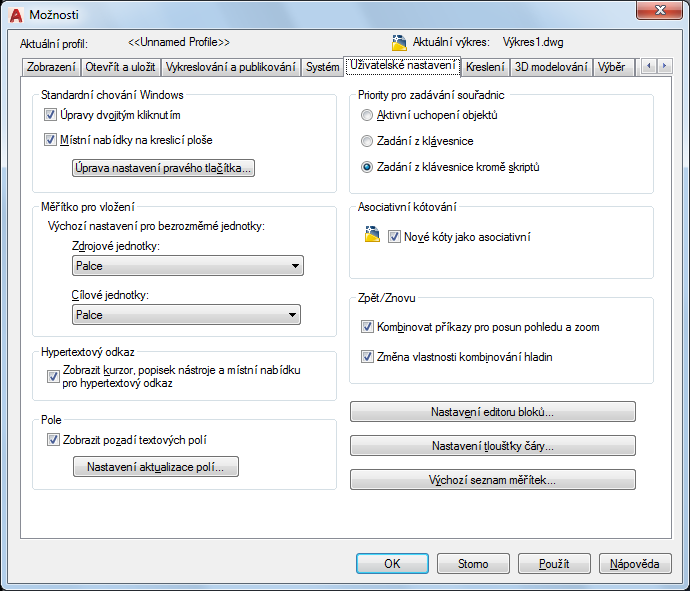Switch to the Zobrazení tab
The width and height of the screenshot is (690, 591).
coord(51,67)
